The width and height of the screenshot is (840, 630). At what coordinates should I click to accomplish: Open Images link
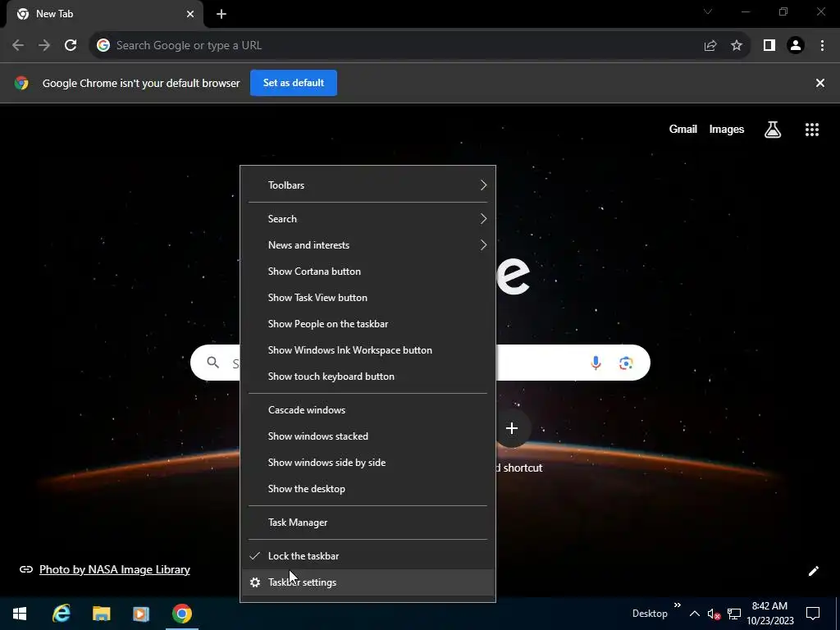click(727, 129)
